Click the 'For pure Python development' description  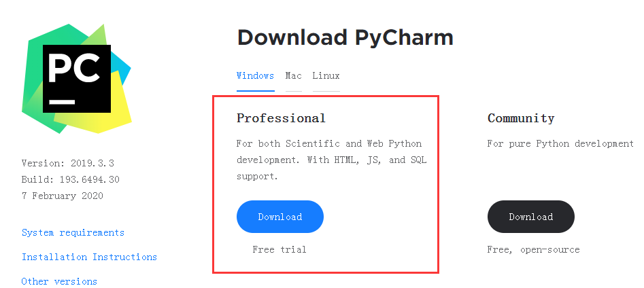[560, 144]
